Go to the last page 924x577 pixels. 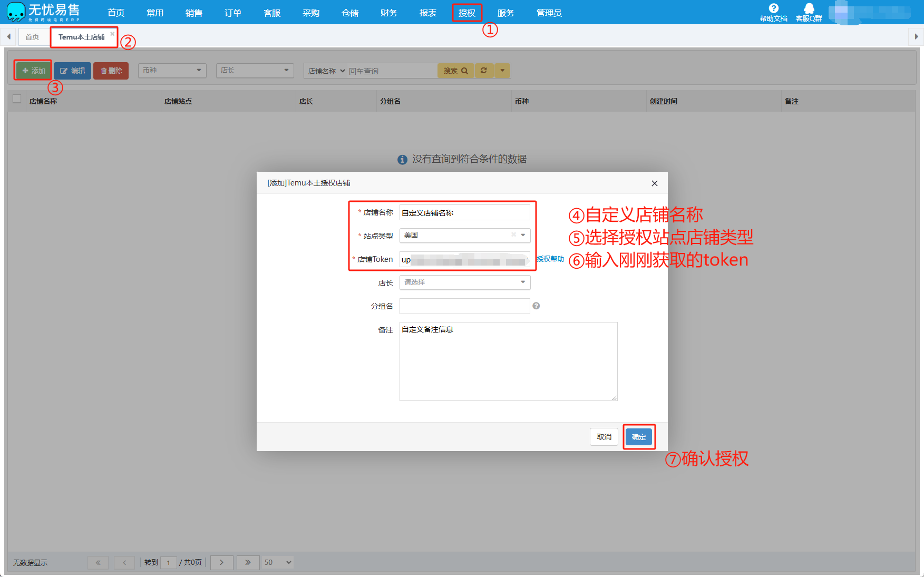tap(248, 562)
